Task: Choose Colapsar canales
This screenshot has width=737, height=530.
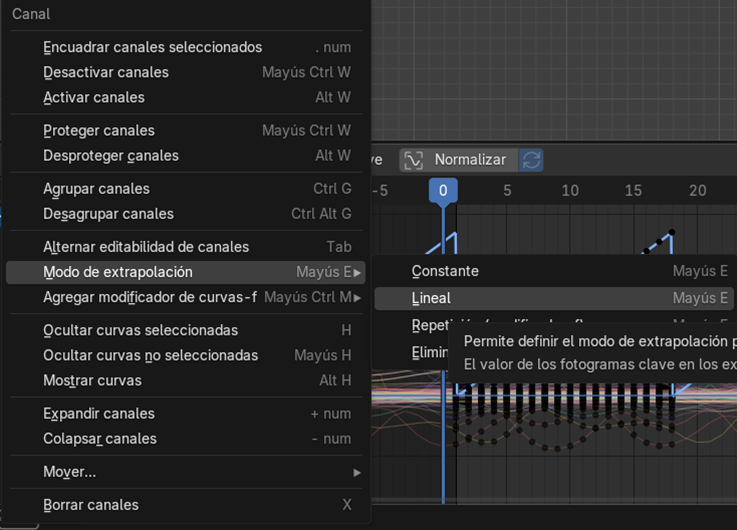Action: coord(186,438)
